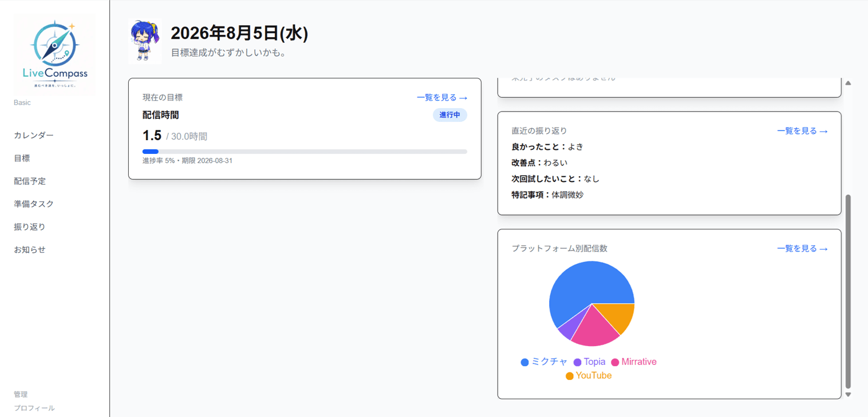Click the 目標達成がむずかしいかも message
Viewport: 868px width, 417px height.
[228, 53]
